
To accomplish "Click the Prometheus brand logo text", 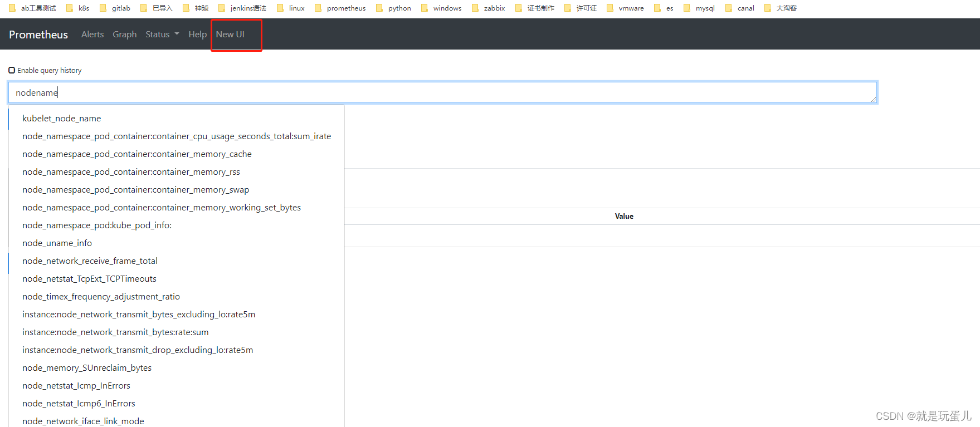I will click(x=38, y=35).
